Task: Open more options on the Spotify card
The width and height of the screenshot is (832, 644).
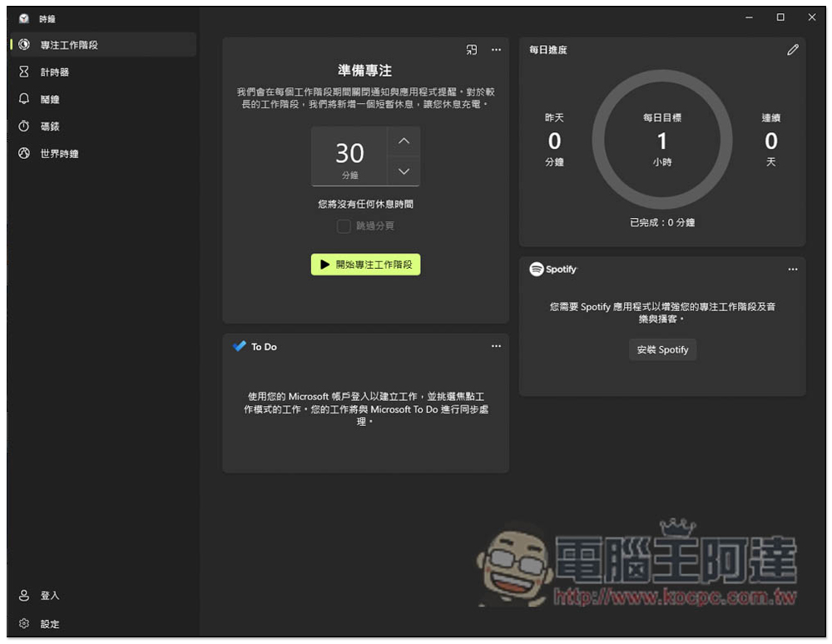Action: coord(793,270)
